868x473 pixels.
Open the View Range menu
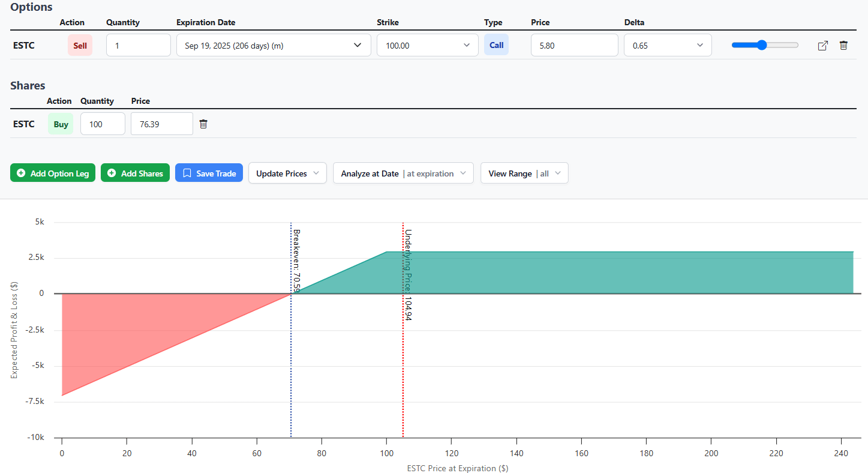(524, 173)
